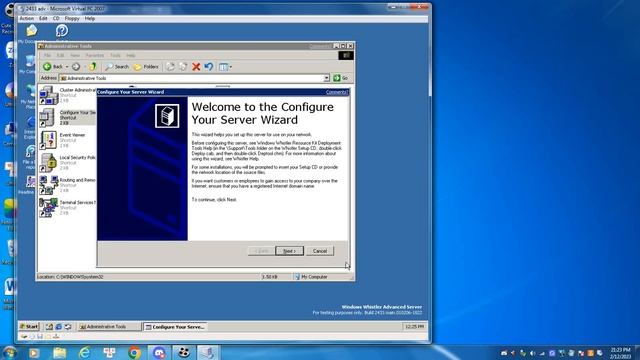Viewport: 640px width, 360px height.
Task: Click the host clock showing the date
Action: [x=620, y=353]
